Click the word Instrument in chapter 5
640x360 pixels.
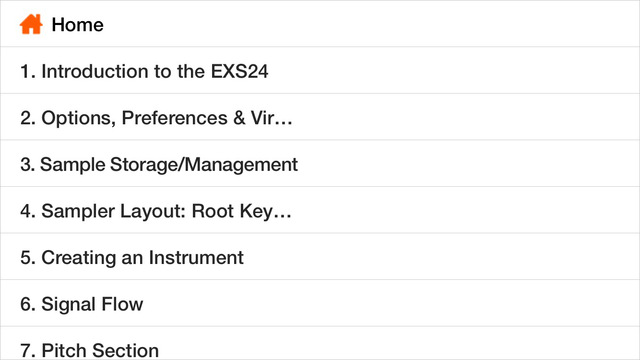(x=196, y=258)
